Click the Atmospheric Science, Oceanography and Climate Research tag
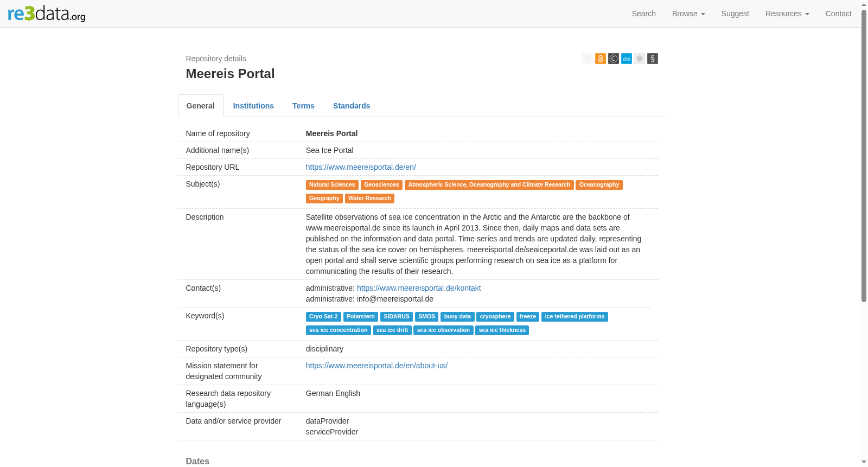The width and height of the screenshot is (868, 467). (489, 185)
